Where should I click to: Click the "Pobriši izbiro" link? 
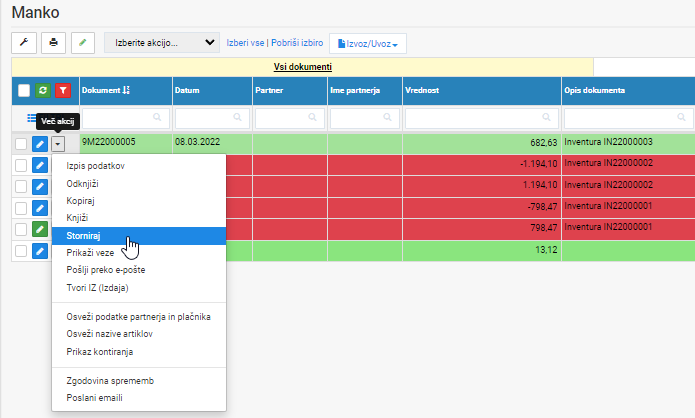(297, 43)
